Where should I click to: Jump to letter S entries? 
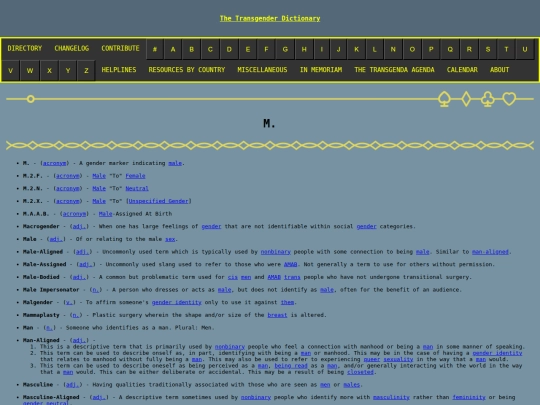tap(488, 49)
